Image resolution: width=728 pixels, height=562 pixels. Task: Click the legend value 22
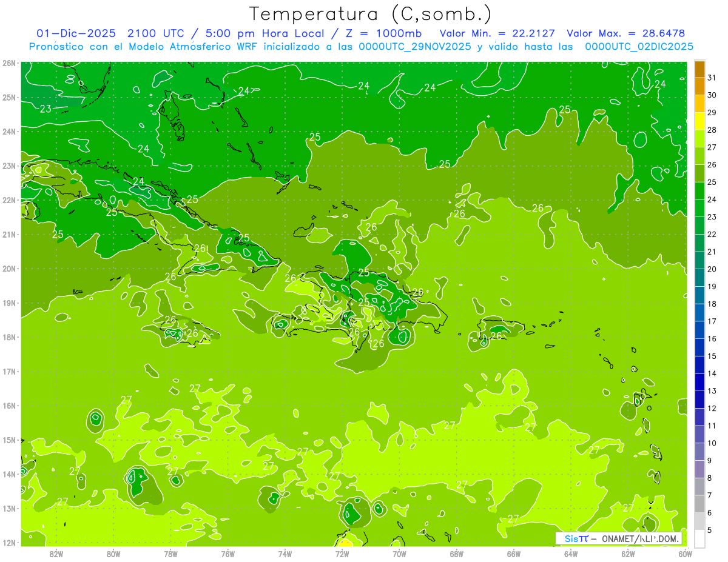[x=712, y=234]
